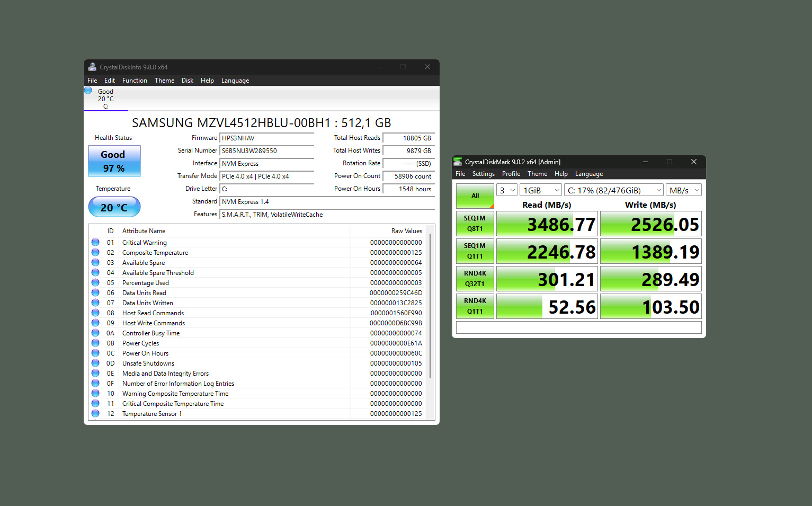The height and width of the screenshot is (506, 812).
Task: Click the Firmware field HPS3NHAV
Action: point(267,138)
